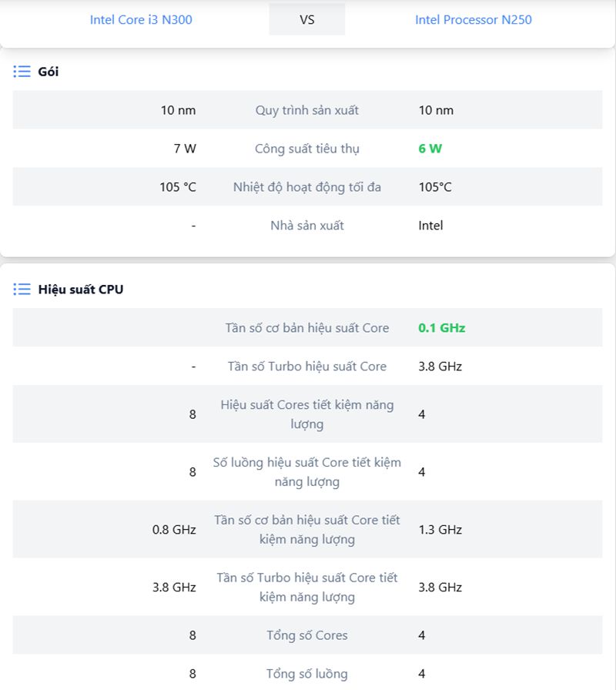Click the list icon beside Hiệu suất CPU
Viewport: 616px width, 690px height.
(x=22, y=290)
